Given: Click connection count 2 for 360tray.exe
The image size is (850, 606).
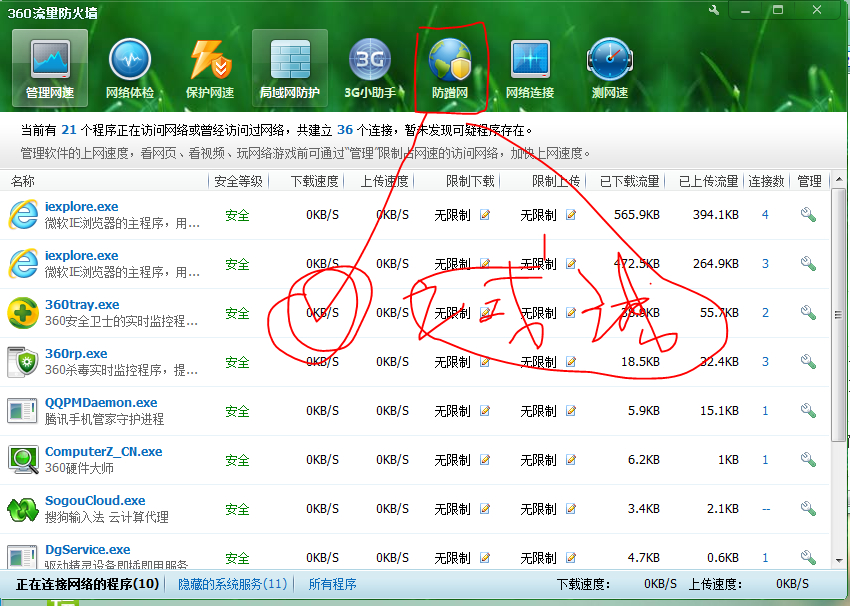Looking at the screenshot, I should click(x=765, y=312).
